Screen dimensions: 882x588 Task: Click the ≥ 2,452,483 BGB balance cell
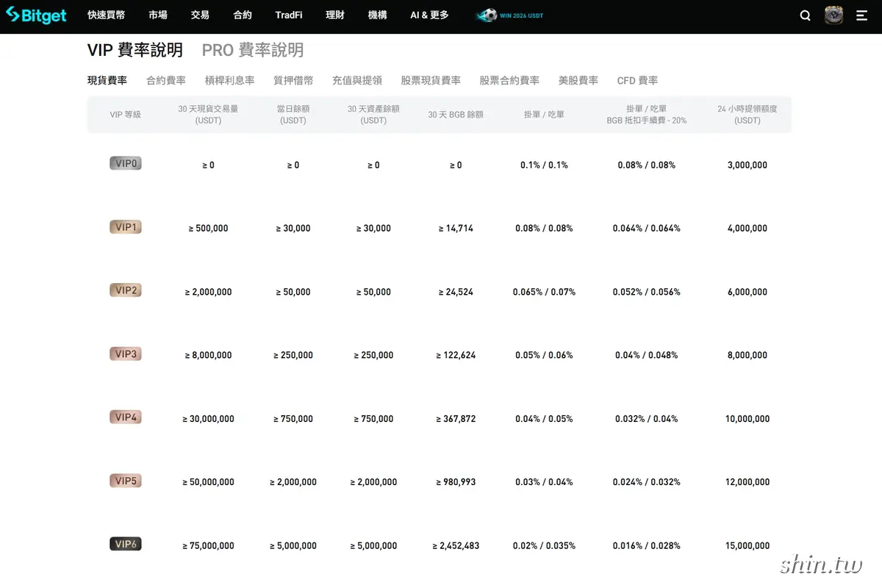coord(456,546)
